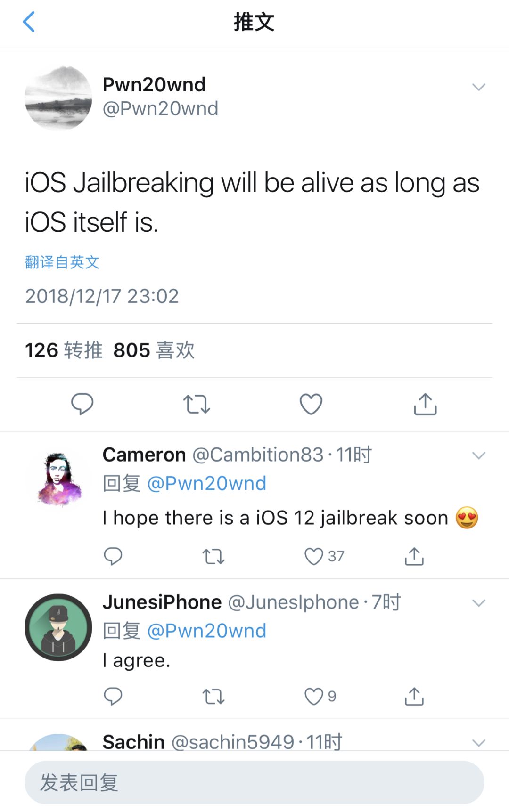Image resolution: width=509 pixels, height=812 pixels.
Task: Go back using the top-left arrow
Action: point(29,22)
